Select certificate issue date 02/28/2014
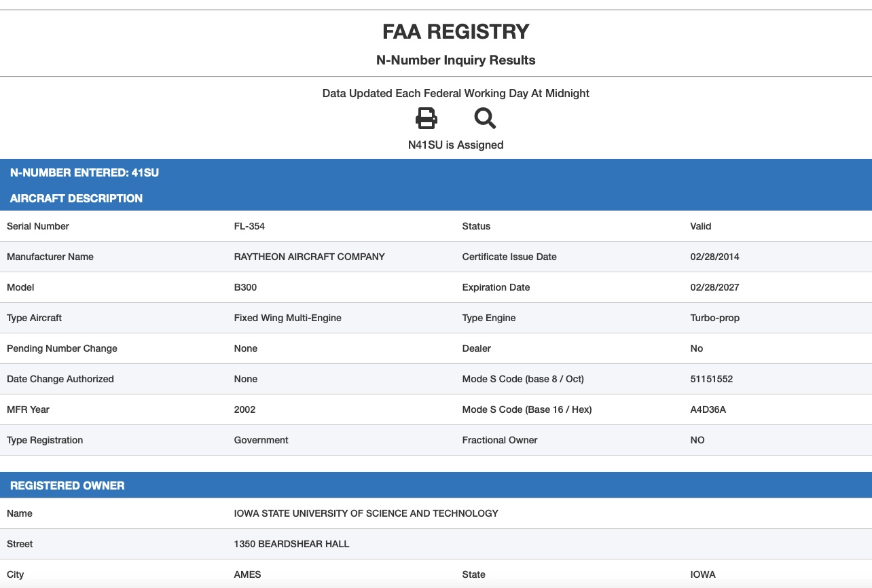 [714, 257]
